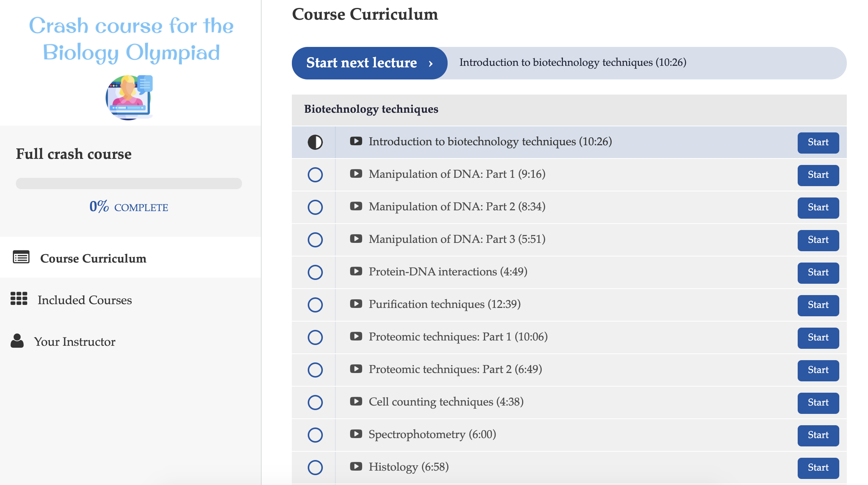Open Spectrophotometry (6:00) title

tap(432, 434)
